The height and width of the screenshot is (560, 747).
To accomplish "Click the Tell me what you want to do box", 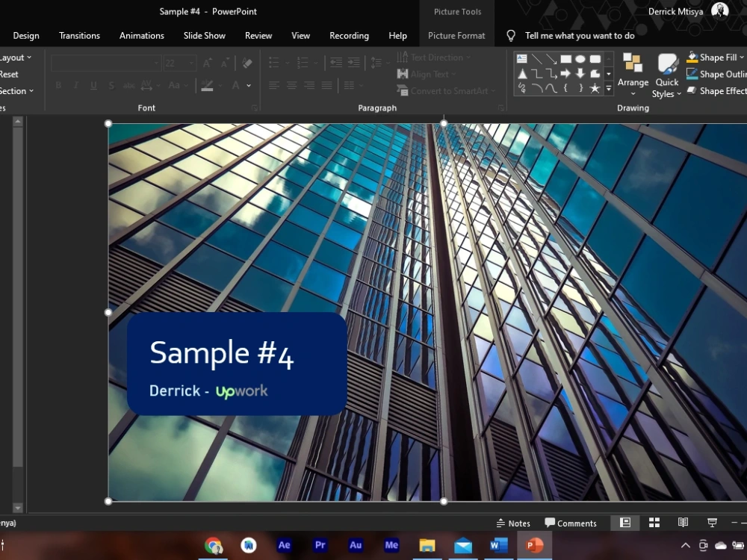I will click(579, 35).
